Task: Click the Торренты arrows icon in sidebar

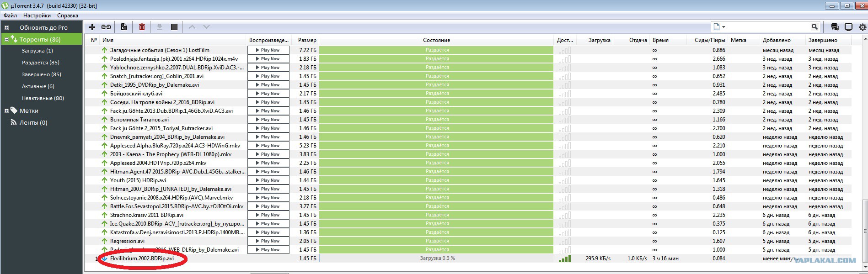Action: (x=14, y=39)
